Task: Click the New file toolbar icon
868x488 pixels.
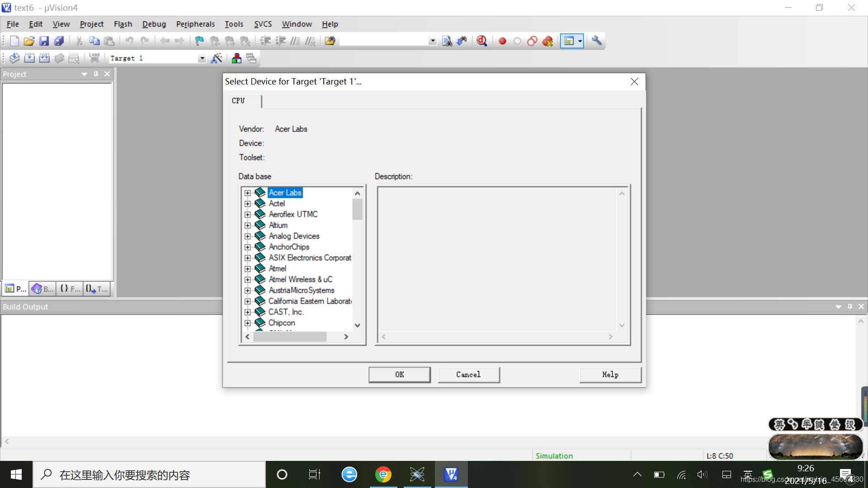Action: [14, 41]
